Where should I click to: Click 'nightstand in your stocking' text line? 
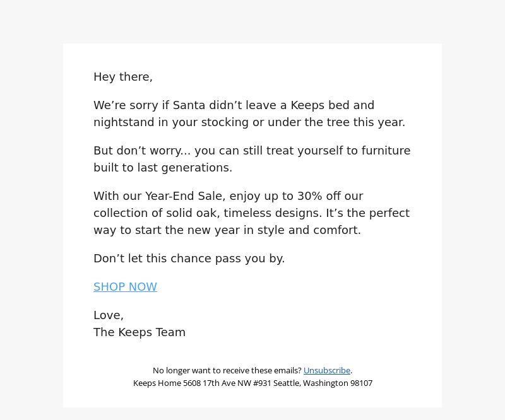[171, 122]
